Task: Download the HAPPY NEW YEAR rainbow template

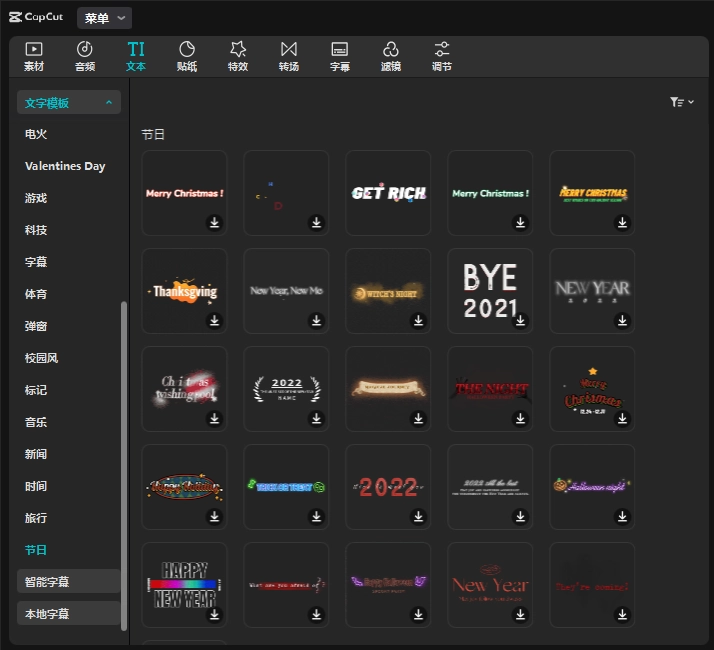Action: [x=214, y=615]
